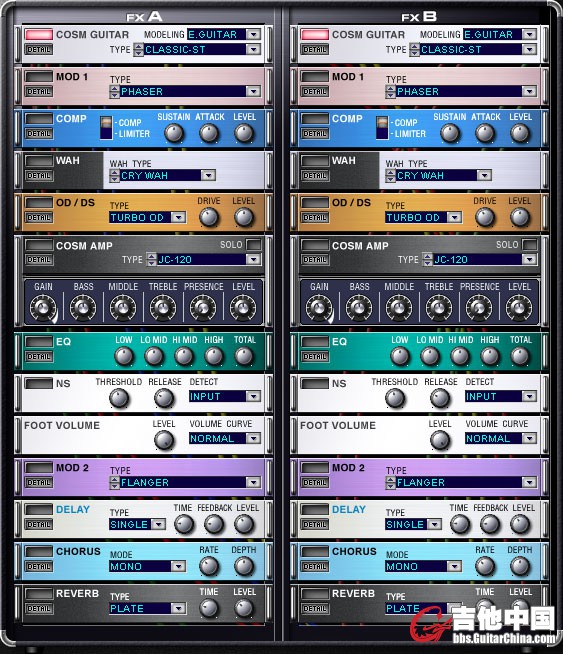Enable CHORUS effect in FX A
This screenshot has width=563, height=654.
39,551
